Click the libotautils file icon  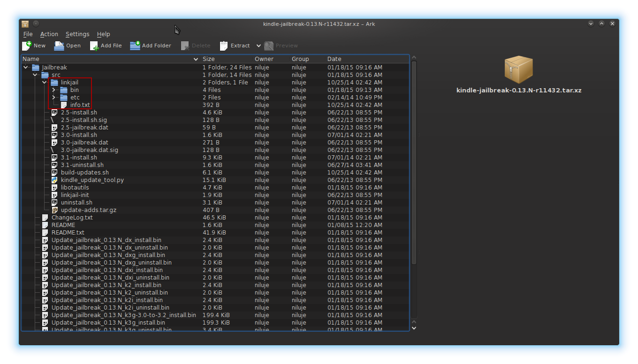(x=54, y=188)
